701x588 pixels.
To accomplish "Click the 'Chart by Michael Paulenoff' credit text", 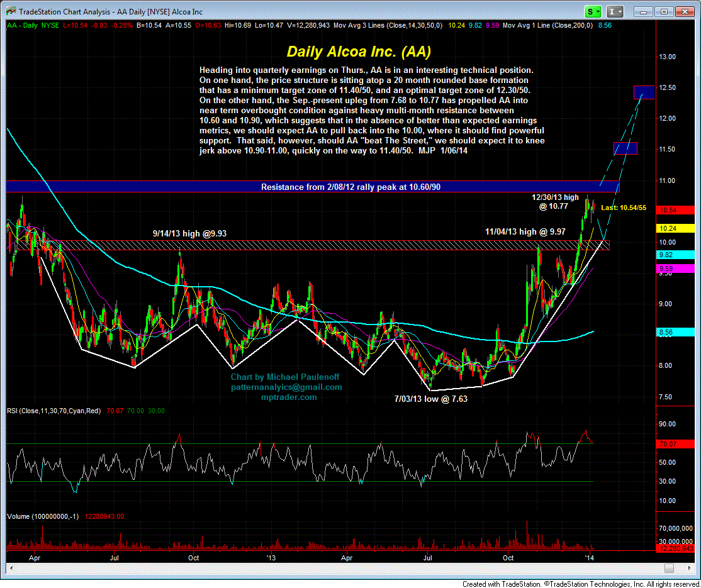I will point(285,377).
